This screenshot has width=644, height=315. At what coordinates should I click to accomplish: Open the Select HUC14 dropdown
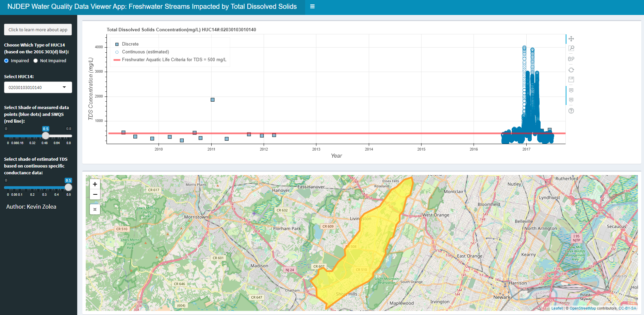tap(38, 87)
